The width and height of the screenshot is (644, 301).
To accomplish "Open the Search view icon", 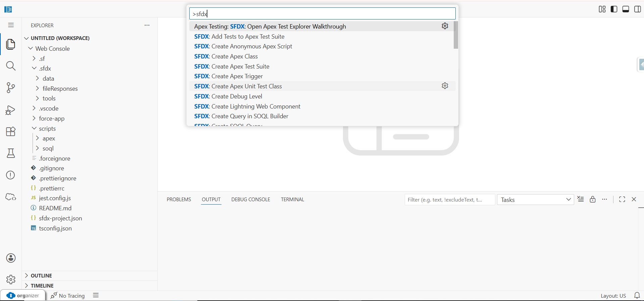I will pos(11,66).
